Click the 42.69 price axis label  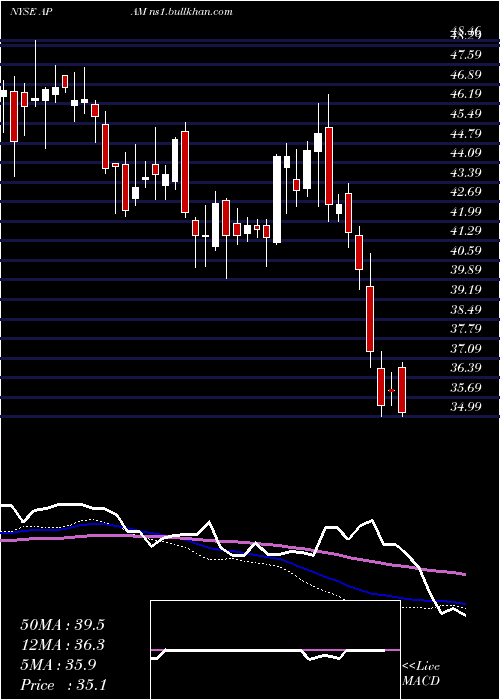point(466,192)
